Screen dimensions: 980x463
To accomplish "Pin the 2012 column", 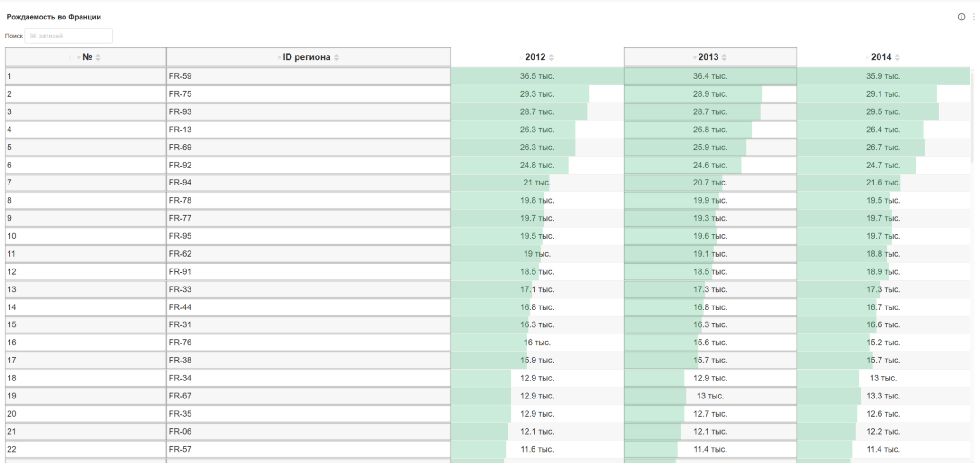I will (521, 57).
